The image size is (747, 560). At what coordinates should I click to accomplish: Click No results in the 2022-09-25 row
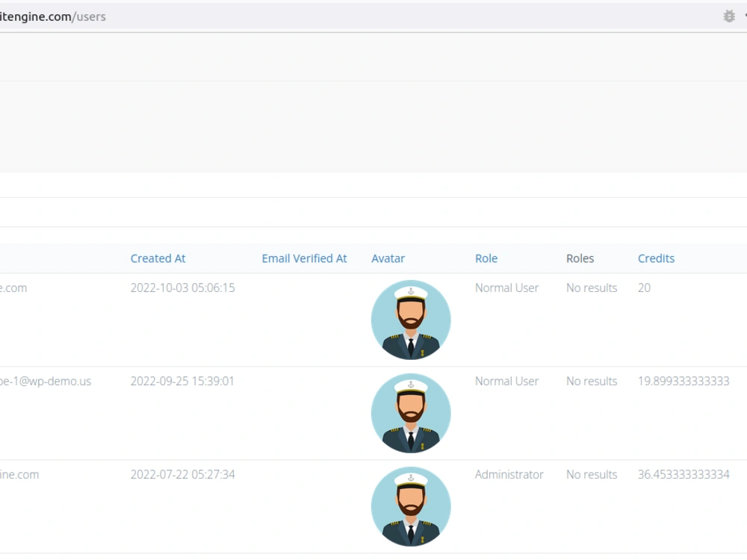tap(591, 381)
